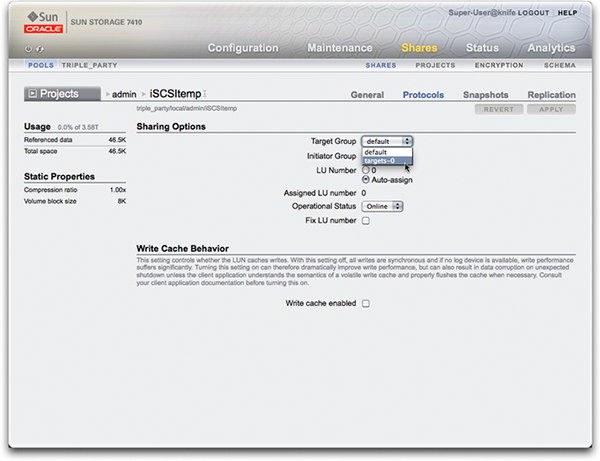Click the Volume block size 8K row

[75, 201]
